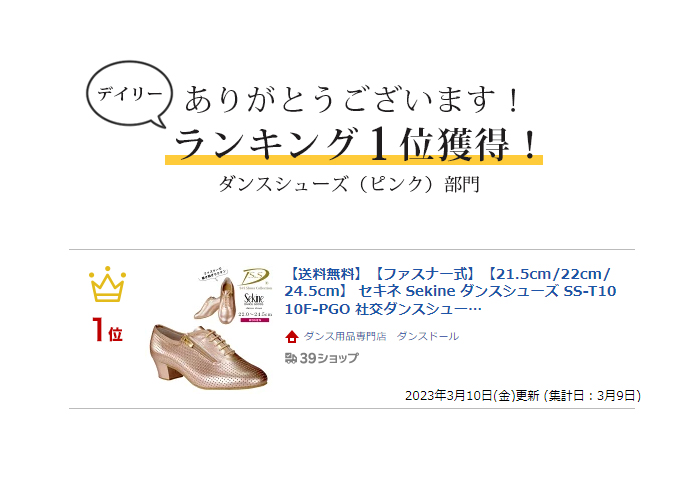Click the ランキング1位獲得！ headline
Image resolution: width=700 pixels, height=504 pixels.
(x=356, y=144)
